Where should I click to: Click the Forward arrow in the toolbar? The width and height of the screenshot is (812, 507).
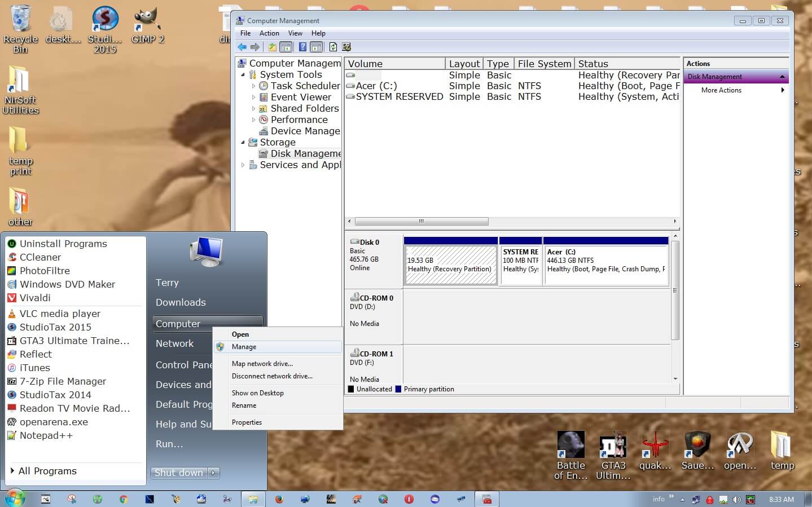[255, 47]
